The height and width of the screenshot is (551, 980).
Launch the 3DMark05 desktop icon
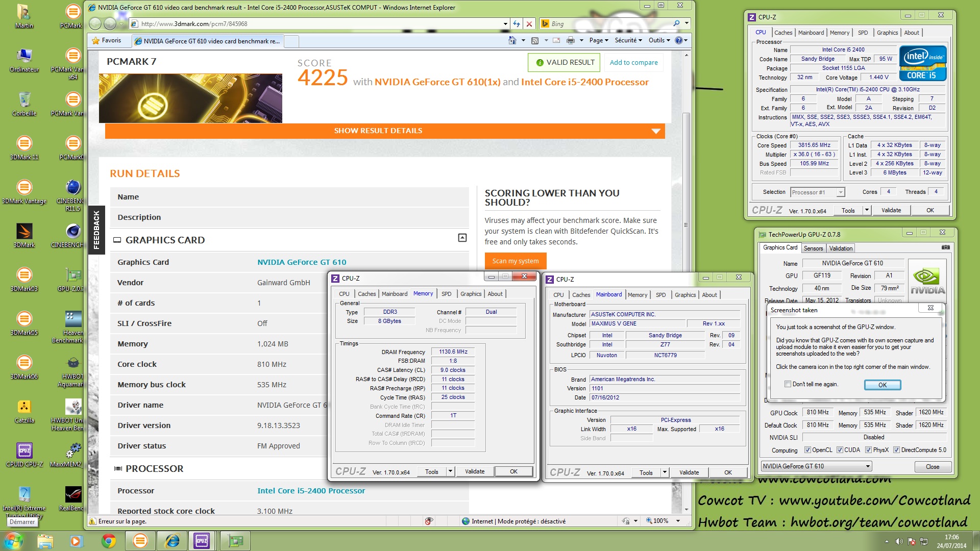(x=24, y=323)
